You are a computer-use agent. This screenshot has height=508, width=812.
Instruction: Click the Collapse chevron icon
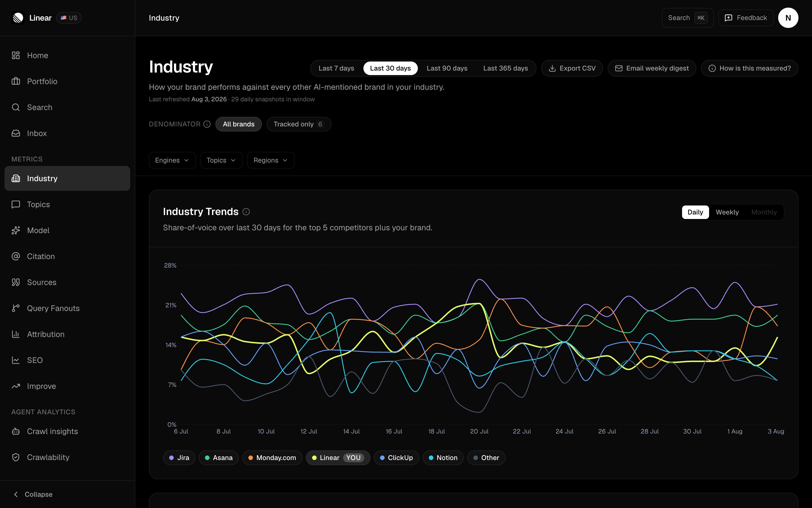[x=16, y=494]
